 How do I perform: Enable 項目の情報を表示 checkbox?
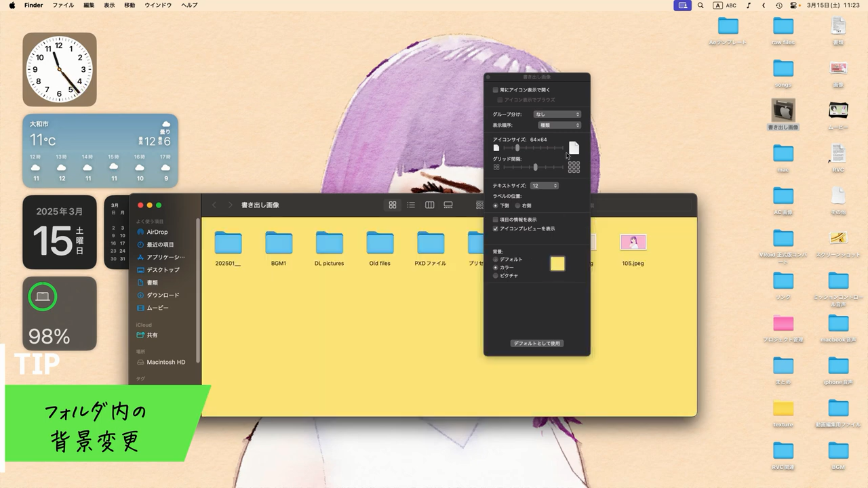496,220
